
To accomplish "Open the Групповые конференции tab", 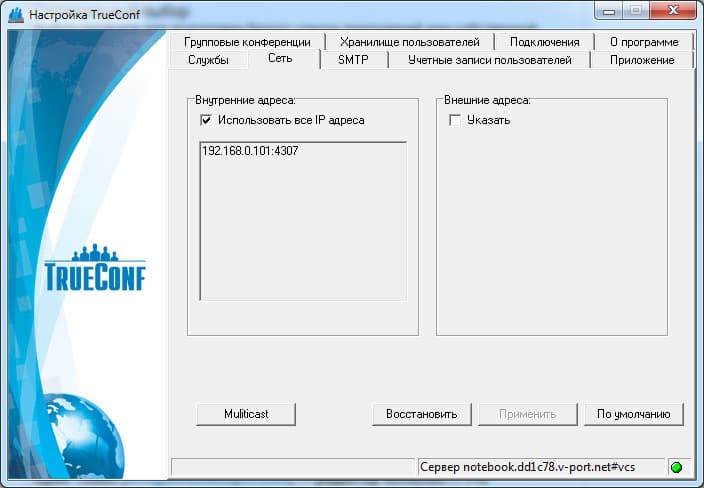I will point(247,42).
